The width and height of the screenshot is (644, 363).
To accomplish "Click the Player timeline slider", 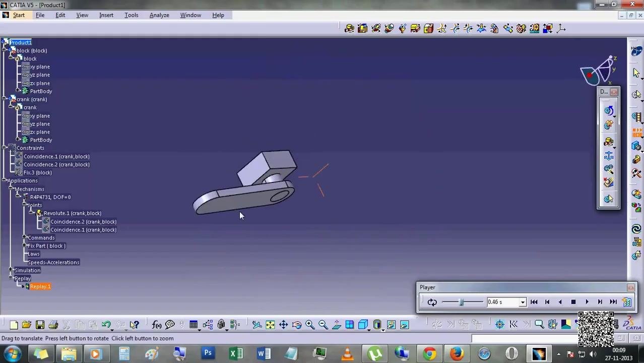I will tap(462, 302).
